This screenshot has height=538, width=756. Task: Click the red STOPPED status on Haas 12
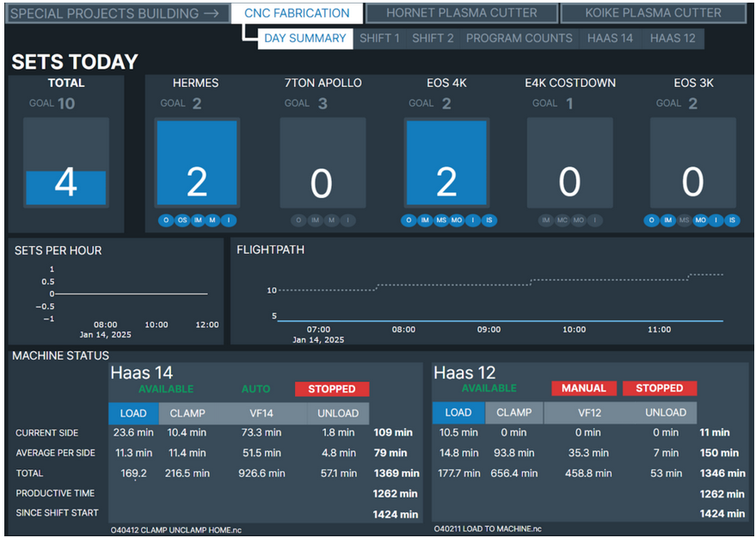[660, 388]
